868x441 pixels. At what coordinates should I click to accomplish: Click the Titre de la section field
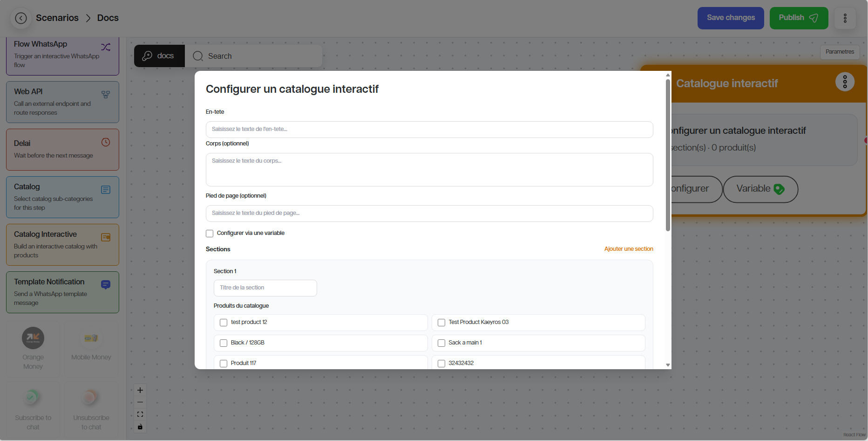pyautogui.click(x=265, y=288)
